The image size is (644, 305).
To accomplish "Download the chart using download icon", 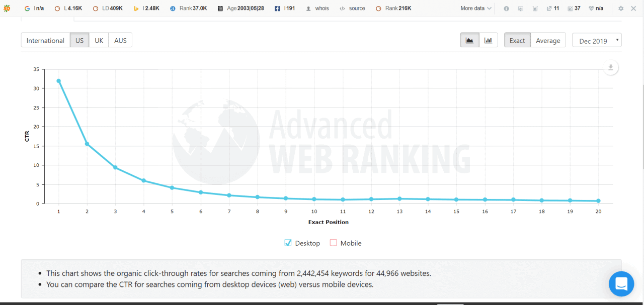I will pos(610,68).
